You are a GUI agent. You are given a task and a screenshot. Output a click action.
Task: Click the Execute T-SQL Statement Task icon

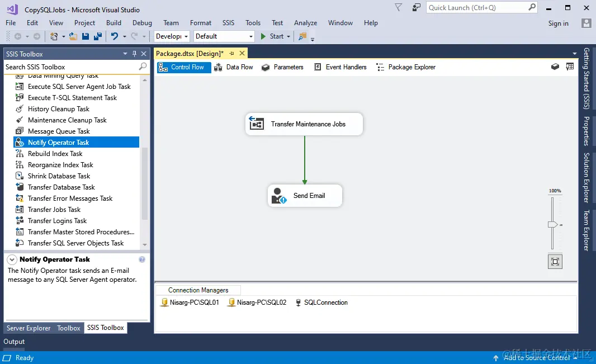click(20, 98)
